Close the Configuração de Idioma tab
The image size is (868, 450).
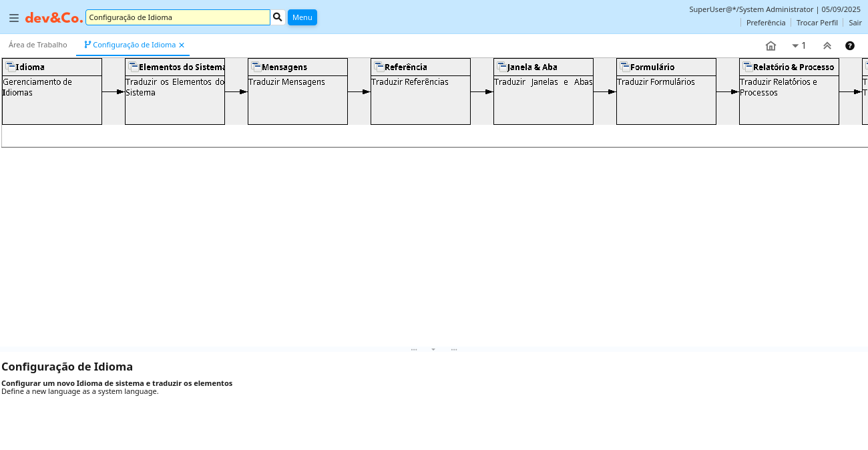pyautogui.click(x=182, y=45)
